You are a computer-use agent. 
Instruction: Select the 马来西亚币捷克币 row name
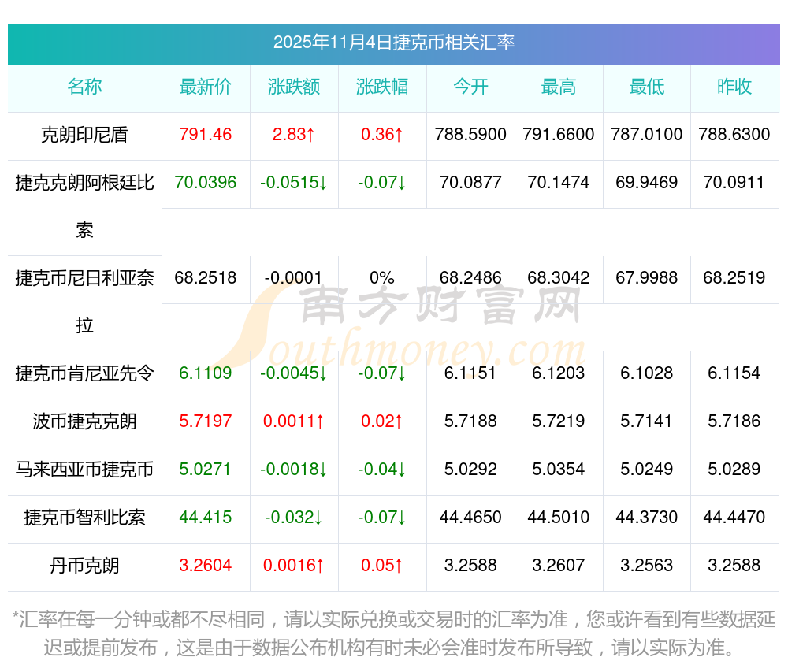[x=84, y=470]
